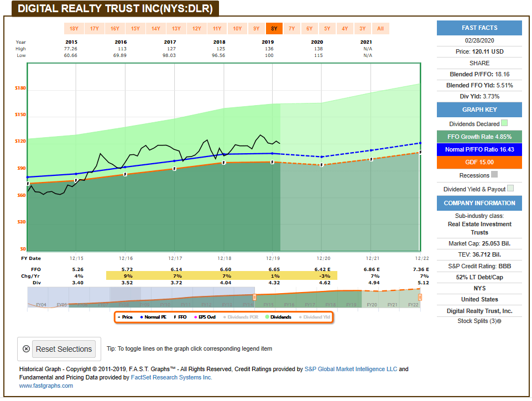Toggle the FFO legend item
This screenshot has width=532, height=401.
(x=180, y=317)
